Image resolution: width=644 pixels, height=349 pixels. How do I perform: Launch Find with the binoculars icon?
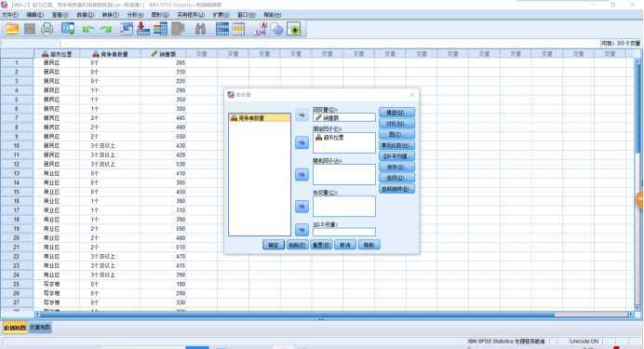tap(200, 29)
